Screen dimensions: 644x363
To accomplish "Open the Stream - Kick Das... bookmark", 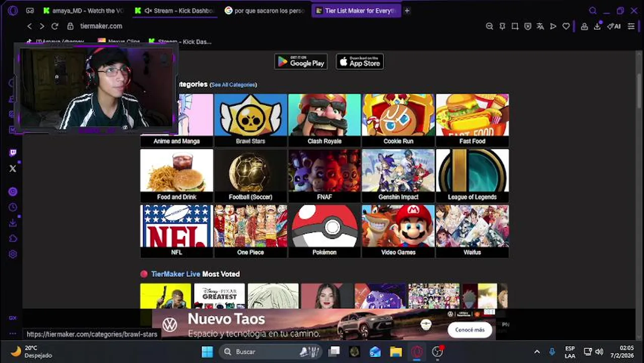I will 179,42.
